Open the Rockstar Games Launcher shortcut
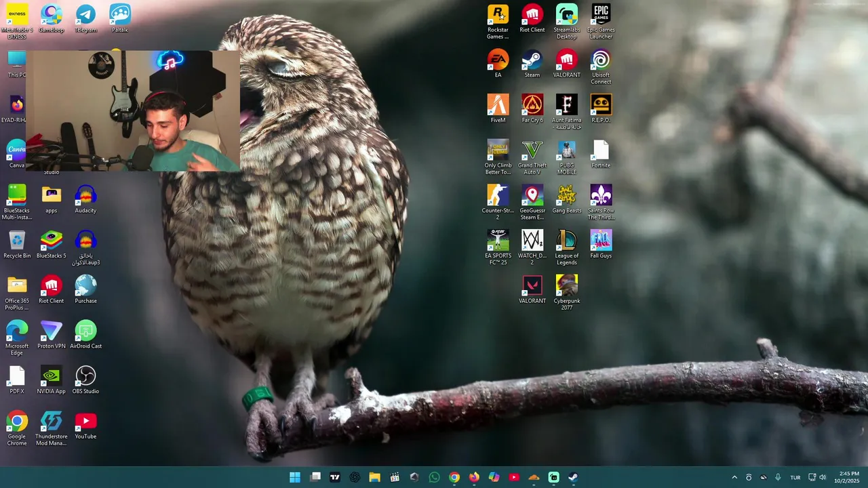Image resolution: width=868 pixels, height=488 pixels. [x=498, y=22]
